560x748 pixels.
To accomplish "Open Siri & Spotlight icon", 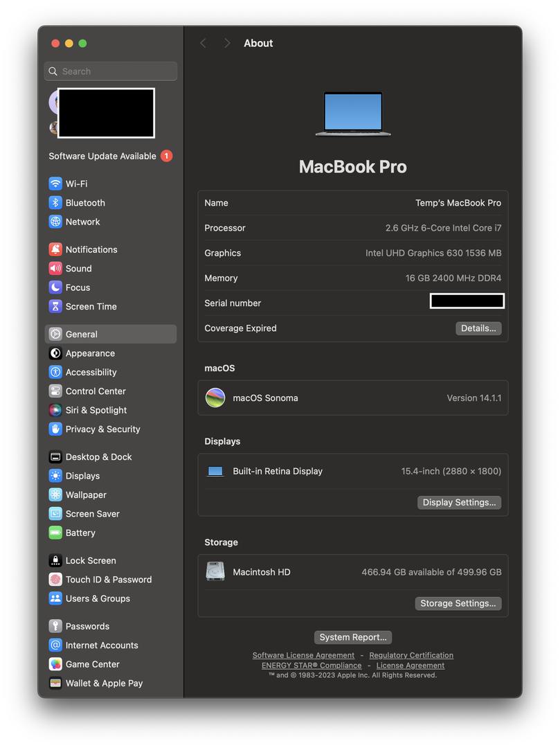I will click(55, 410).
